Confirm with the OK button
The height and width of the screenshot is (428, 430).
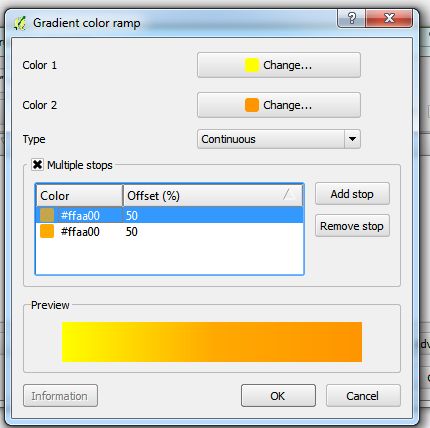(278, 396)
